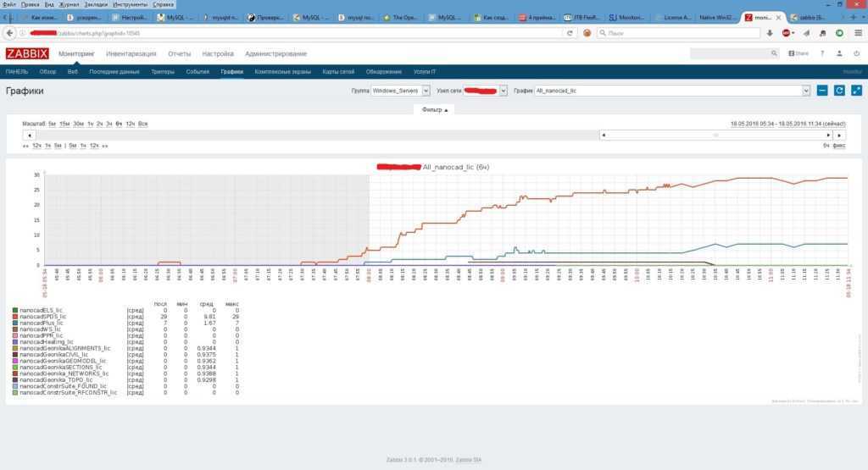Click the right arrow of the time scrollbar

pyautogui.click(x=839, y=135)
